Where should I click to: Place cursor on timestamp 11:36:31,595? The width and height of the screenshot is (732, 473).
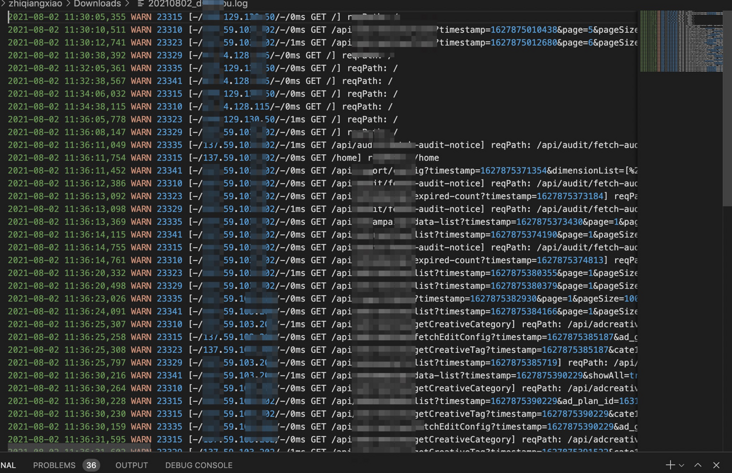tap(95, 440)
